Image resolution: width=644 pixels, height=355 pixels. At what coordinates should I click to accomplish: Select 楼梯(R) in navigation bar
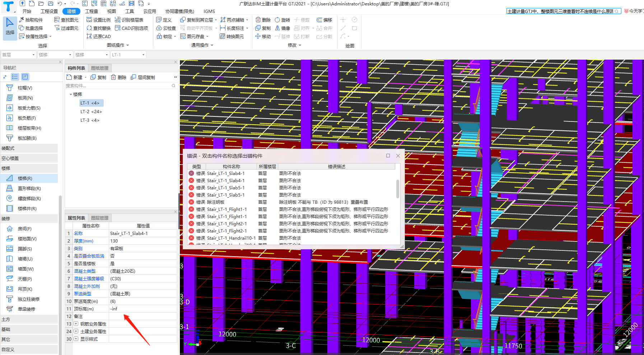click(25, 178)
